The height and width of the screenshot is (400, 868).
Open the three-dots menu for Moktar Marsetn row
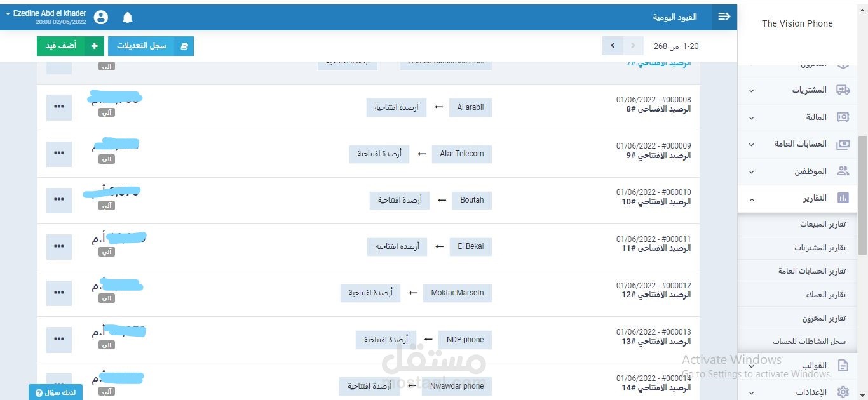coord(59,293)
